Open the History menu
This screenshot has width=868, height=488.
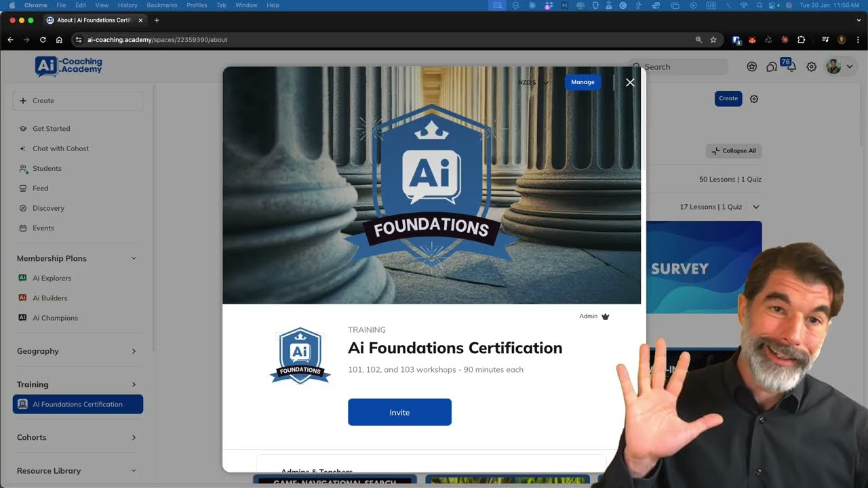click(127, 5)
